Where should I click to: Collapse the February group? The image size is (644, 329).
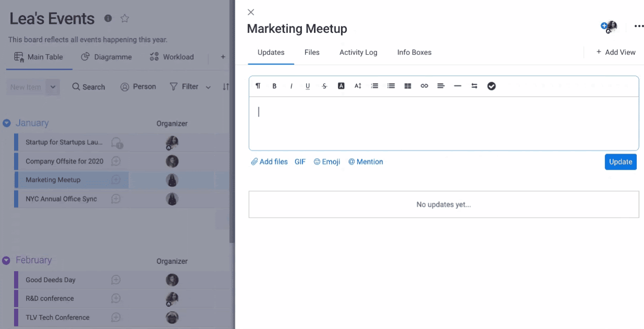[7, 260]
